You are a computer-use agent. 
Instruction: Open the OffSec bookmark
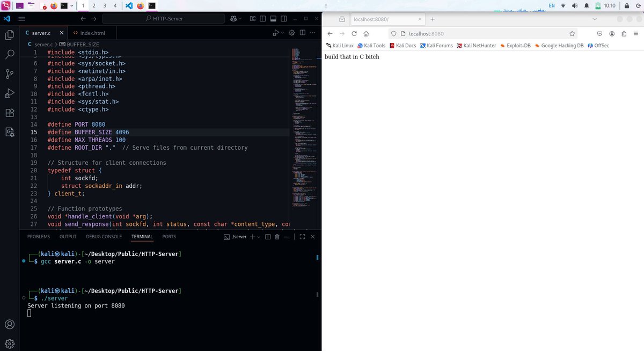(x=598, y=46)
